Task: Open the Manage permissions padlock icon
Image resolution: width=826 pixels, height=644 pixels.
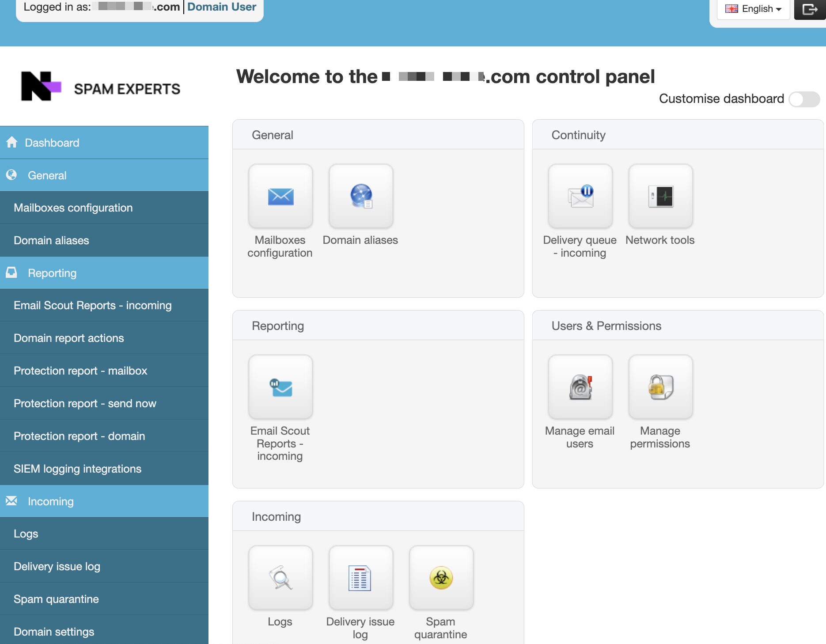Action: coord(660,387)
